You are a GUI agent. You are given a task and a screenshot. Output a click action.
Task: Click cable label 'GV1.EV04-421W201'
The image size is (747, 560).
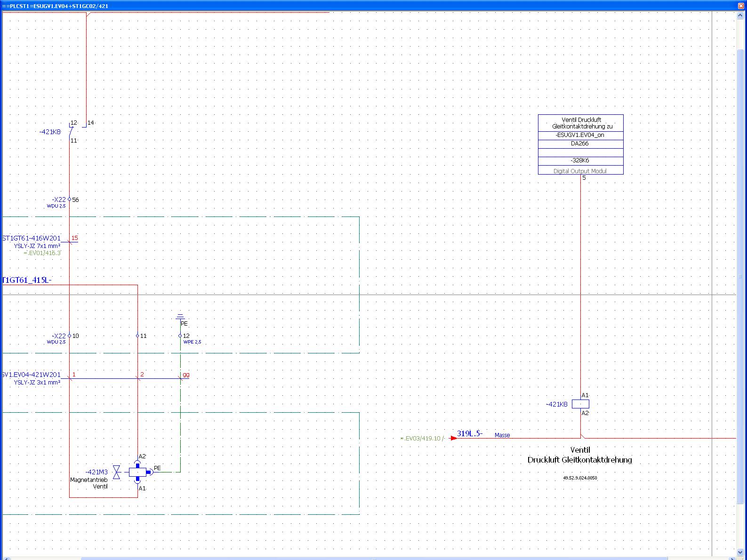point(32,375)
